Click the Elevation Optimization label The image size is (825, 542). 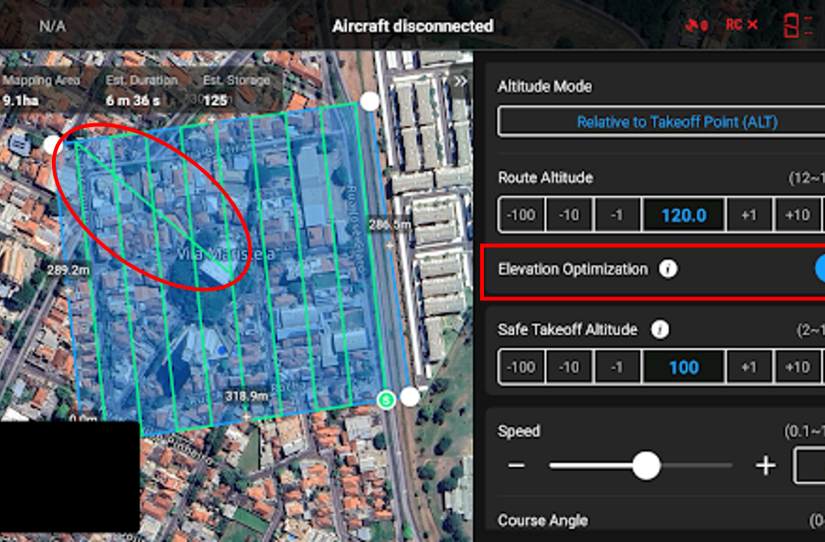[573, 269]
